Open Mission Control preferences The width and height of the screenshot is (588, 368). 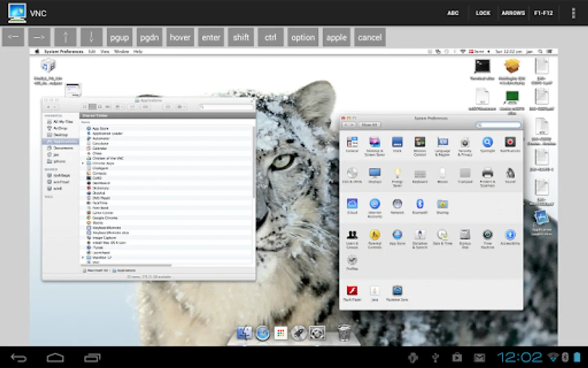(x=420, y=147)
